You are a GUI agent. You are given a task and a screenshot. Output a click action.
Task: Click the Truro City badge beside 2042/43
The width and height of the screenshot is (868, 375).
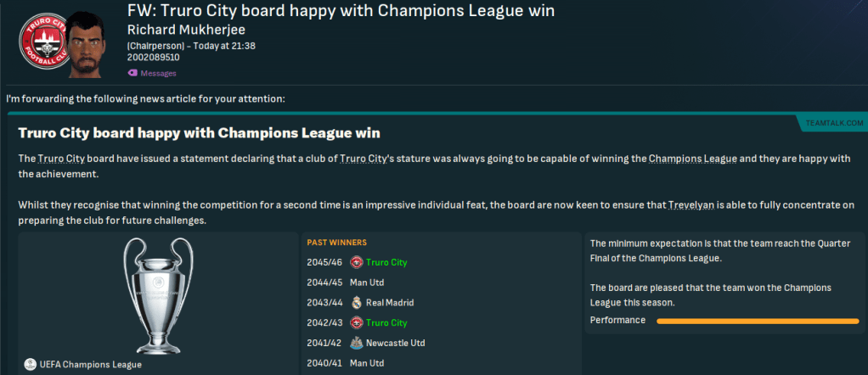point(357,322)
